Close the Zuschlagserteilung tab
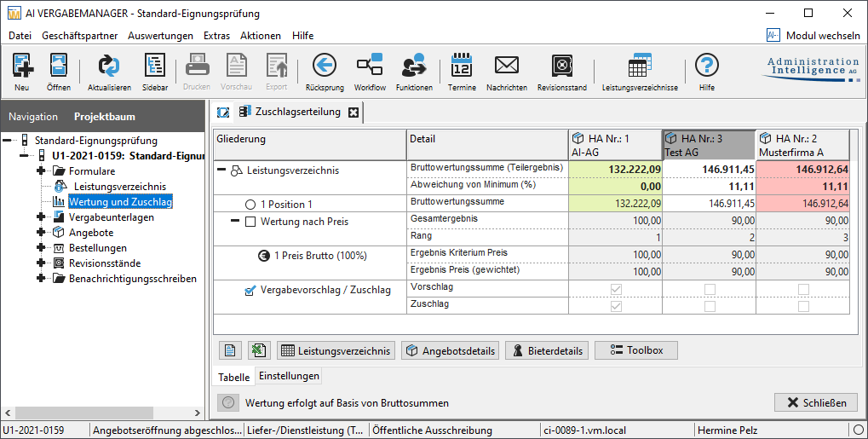The width and height of the screenshot is (868, 439). tap(354, 113)
